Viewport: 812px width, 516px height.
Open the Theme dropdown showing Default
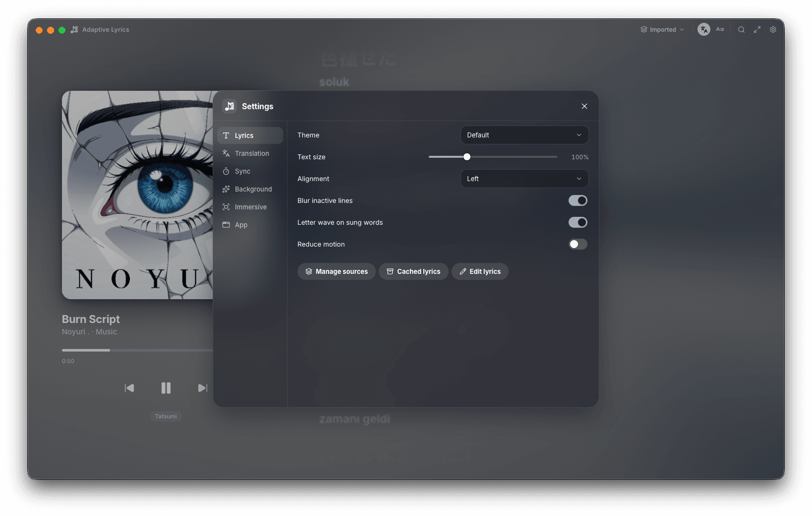(524, 135)
